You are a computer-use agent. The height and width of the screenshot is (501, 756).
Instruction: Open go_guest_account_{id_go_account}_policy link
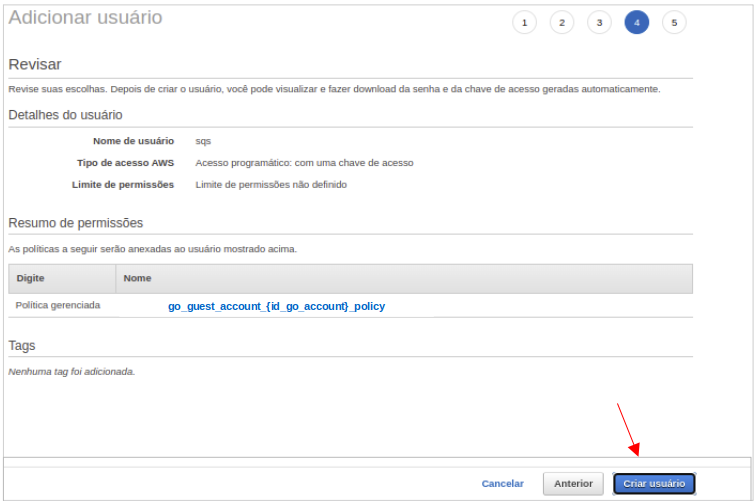pyautogui.click(x=276, y=306)
